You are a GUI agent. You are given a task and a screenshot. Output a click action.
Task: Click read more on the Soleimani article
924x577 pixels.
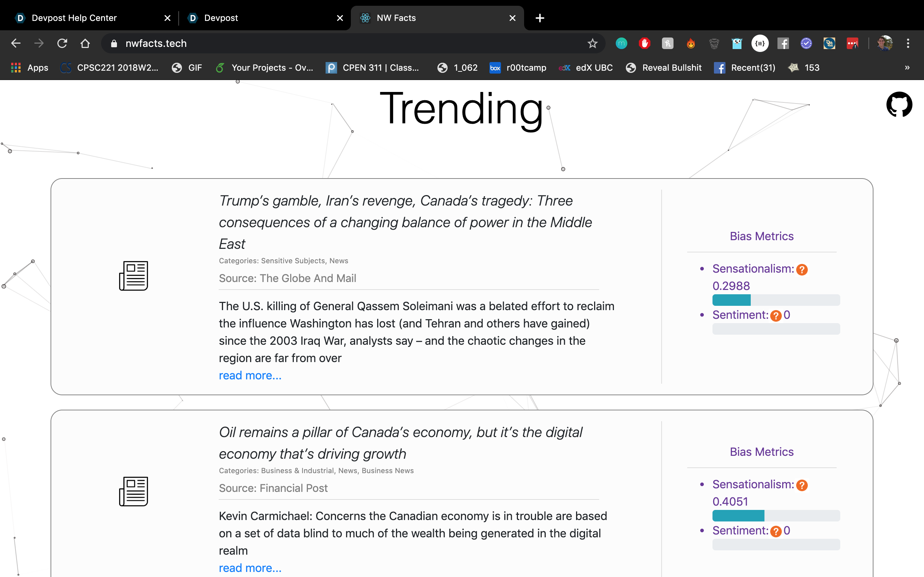pos(250,375)
